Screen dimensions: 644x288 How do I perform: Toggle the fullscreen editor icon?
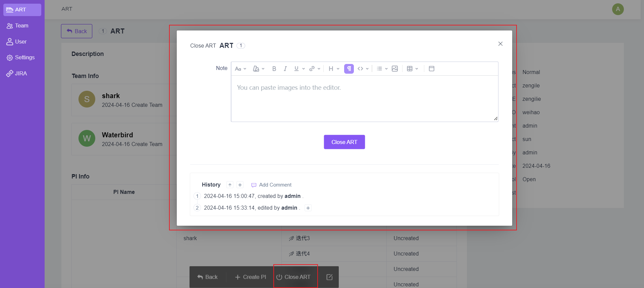click(x=432, y=69)
